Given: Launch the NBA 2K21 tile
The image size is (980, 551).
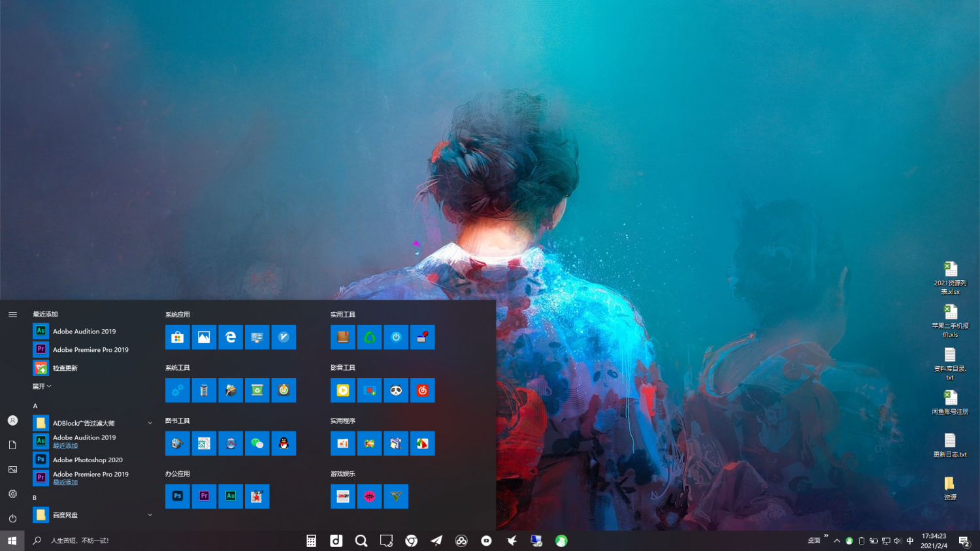Looking at the screenshot, I should coord(343,496).
